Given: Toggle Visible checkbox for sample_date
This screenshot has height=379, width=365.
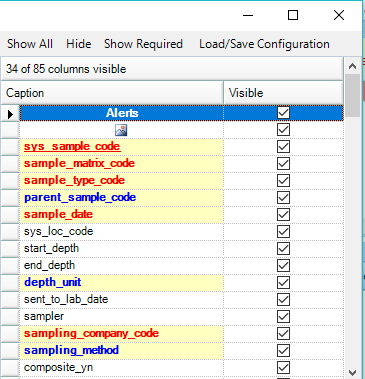Looking at the screenshot, I should point(283,214).
